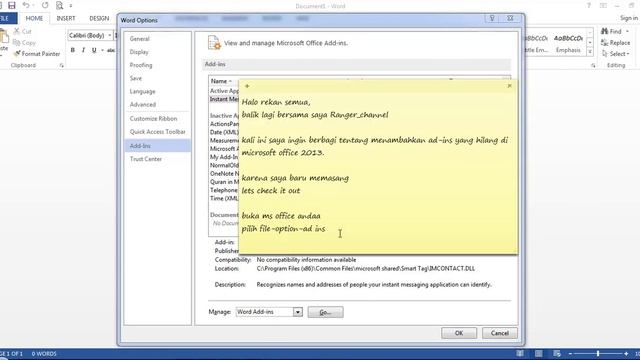Switch to Print Layout view icon

(x=539, y=353)
